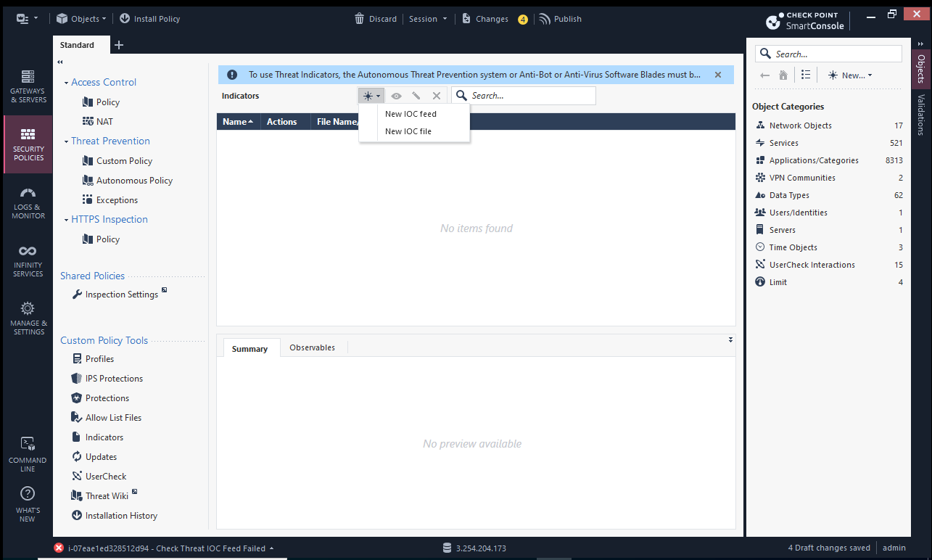932x560 pixels.
Task: Close the Threat Indicators info banner
Action: (718, 75)
